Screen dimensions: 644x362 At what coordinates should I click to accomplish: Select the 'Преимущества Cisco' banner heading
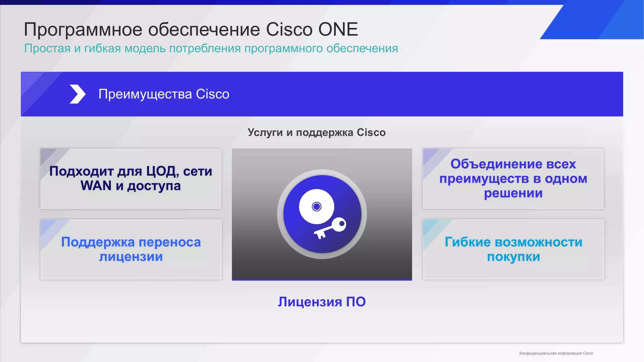point(164,94)
